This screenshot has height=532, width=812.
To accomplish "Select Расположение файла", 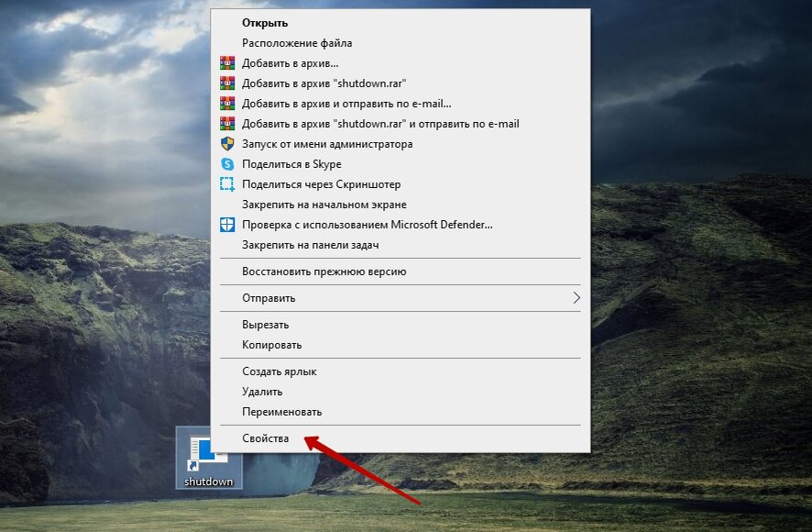I will (400, 43).
